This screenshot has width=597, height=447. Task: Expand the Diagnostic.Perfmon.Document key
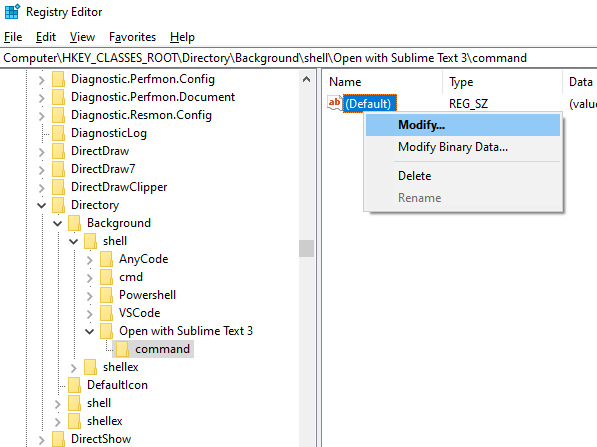(x=42, y=98)
